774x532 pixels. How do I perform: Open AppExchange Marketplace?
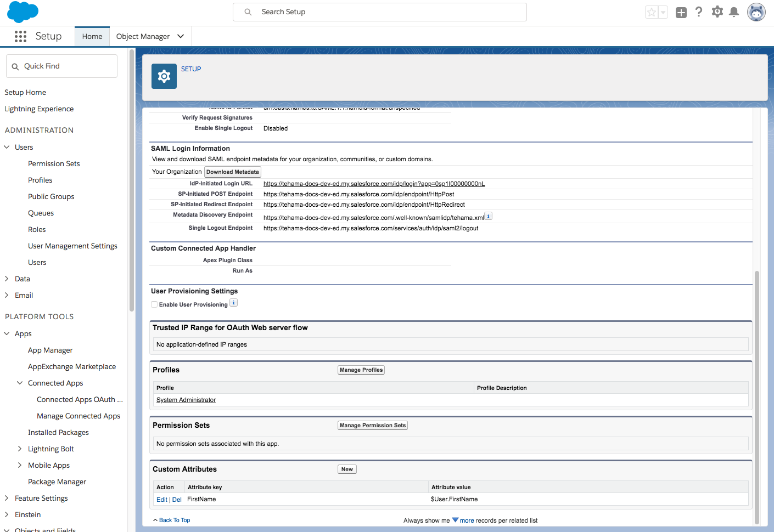(x=72, y=366)
